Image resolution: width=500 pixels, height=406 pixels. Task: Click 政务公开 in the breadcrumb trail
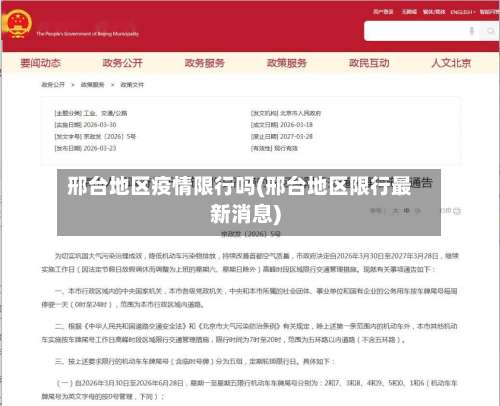point(53,85)
